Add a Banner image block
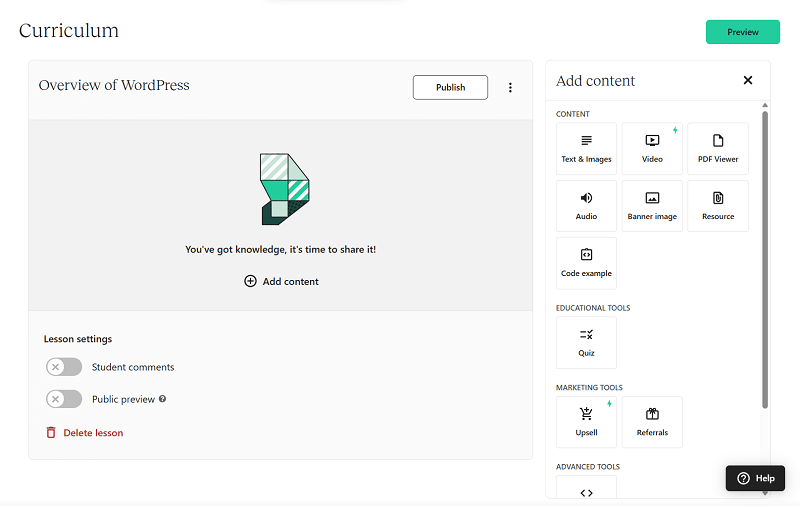 (x=652, y=206)
